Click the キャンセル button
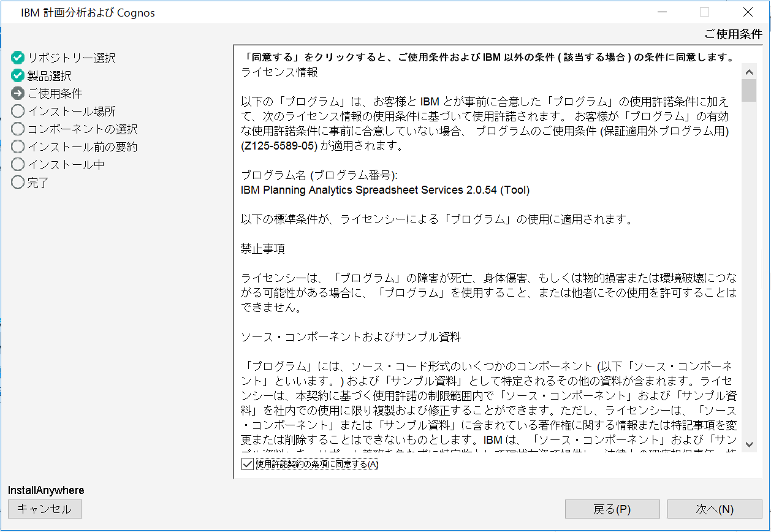The width and height of the screenshot is (771, 532). [x=45, y=509]
